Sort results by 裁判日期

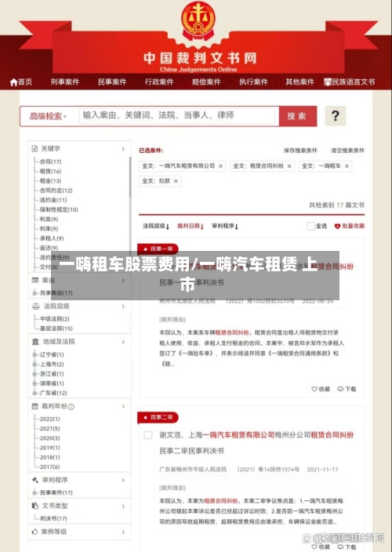click(191, 226)
